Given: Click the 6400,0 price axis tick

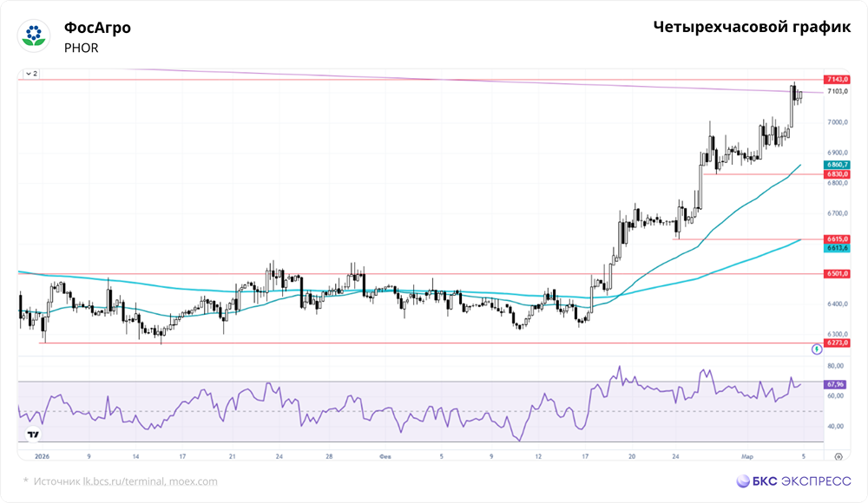Looking at the screenshot, I should pyautogui.click(x=837, y=304).
